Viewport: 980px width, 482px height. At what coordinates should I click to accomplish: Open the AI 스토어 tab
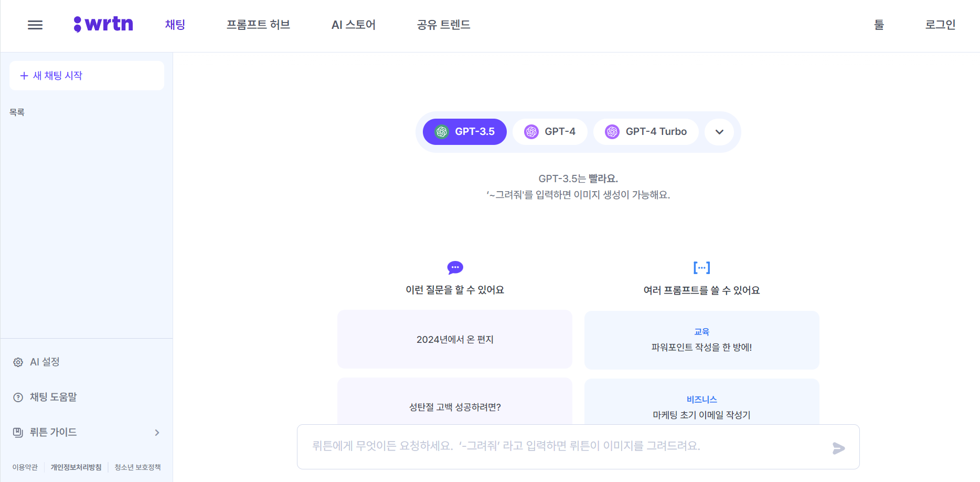tap(353, 25)
